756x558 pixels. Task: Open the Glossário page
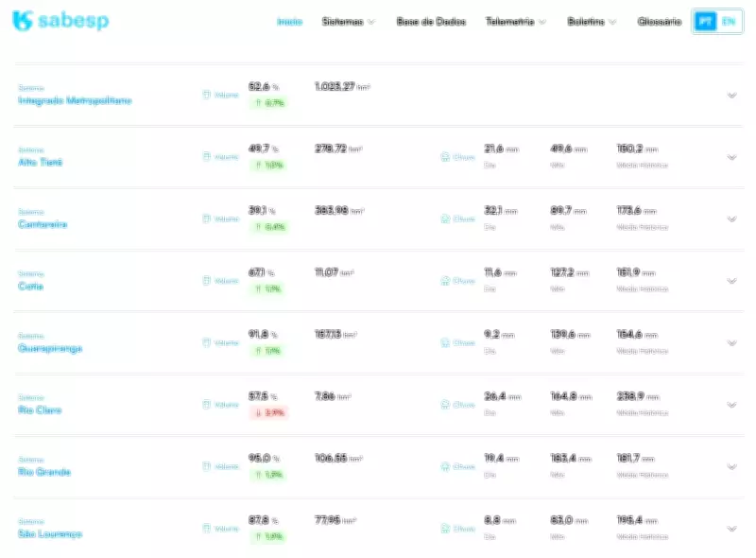(x=659, y=21)
